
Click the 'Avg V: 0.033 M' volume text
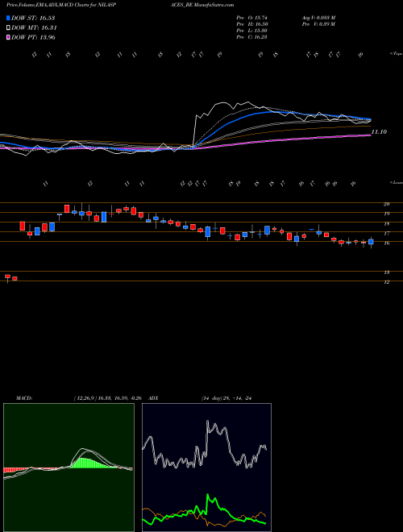pos(318,18)
